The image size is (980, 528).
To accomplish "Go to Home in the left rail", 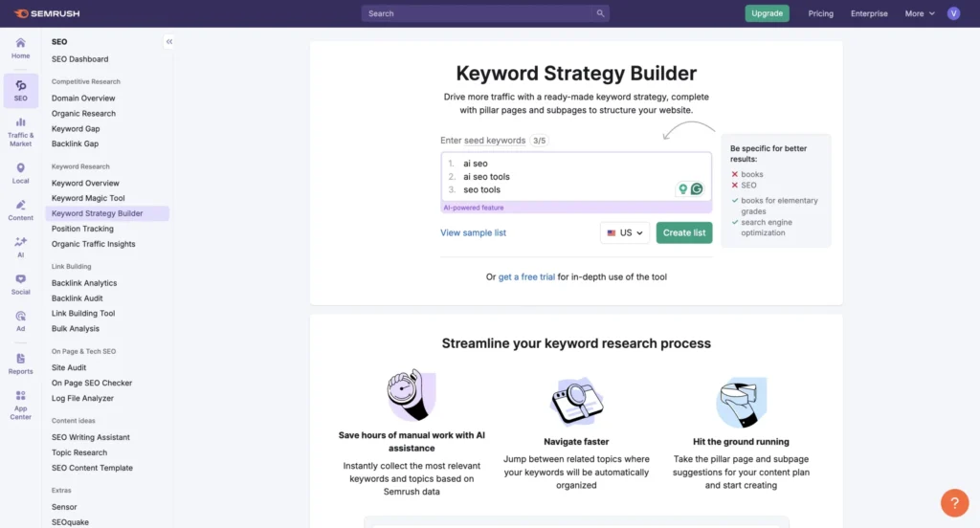I will coord(21,48).
